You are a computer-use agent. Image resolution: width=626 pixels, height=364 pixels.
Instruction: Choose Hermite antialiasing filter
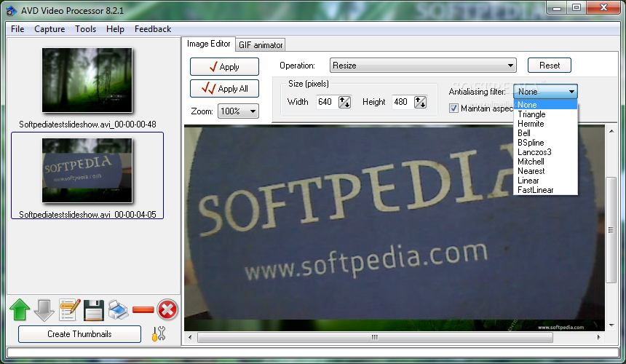pyautogui.click(x=545, y=124)
